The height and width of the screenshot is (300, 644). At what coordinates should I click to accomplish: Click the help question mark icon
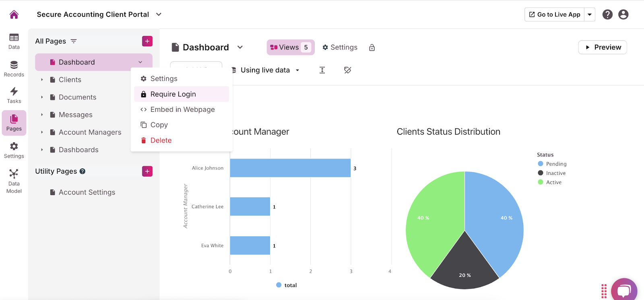(x=607, y=14)
